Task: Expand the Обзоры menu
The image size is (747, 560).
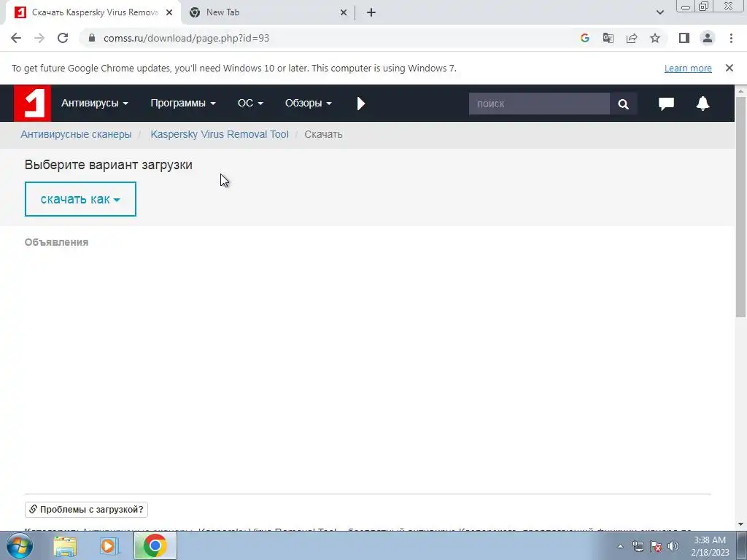Action: point(309,104)
